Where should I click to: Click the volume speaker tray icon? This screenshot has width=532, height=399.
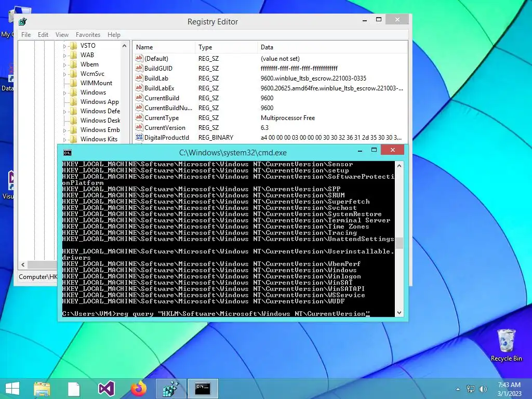(x=483, y=389)
